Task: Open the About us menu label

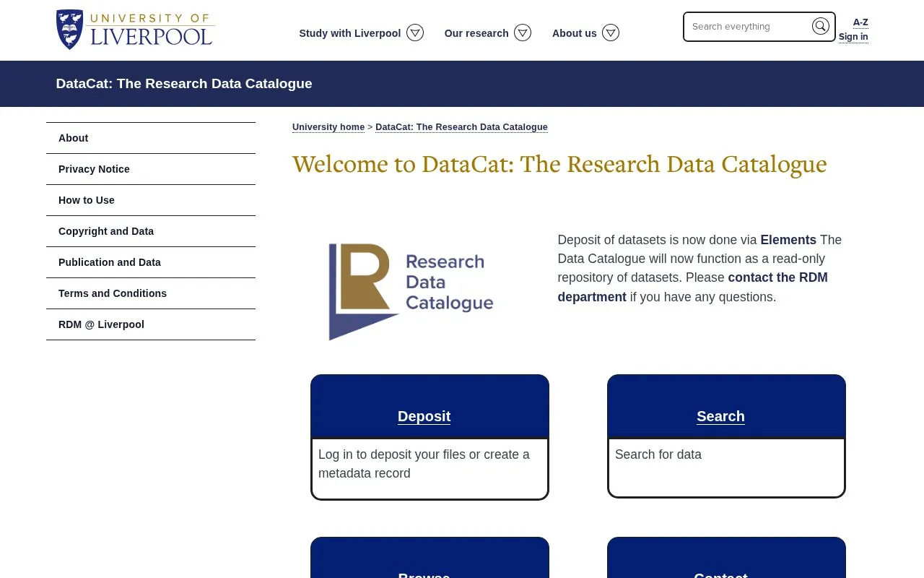Action: pyautogui.click(x=575, y=33)
